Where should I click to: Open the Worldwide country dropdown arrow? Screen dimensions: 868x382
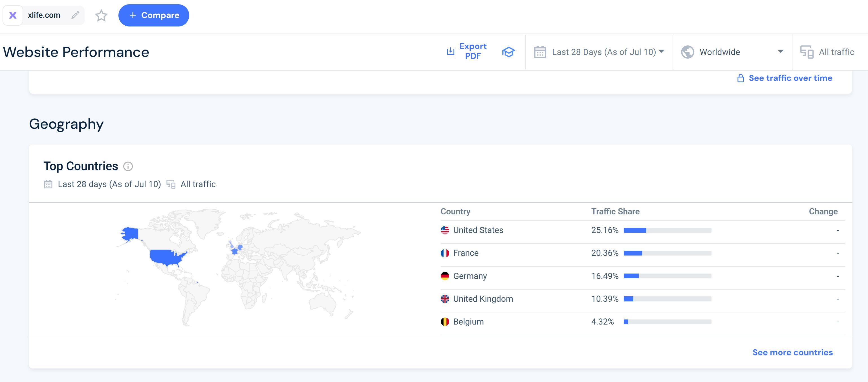coord(780,52)
